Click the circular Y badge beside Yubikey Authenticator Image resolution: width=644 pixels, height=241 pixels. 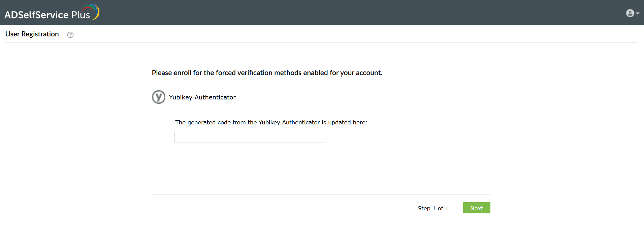(158, 97)
